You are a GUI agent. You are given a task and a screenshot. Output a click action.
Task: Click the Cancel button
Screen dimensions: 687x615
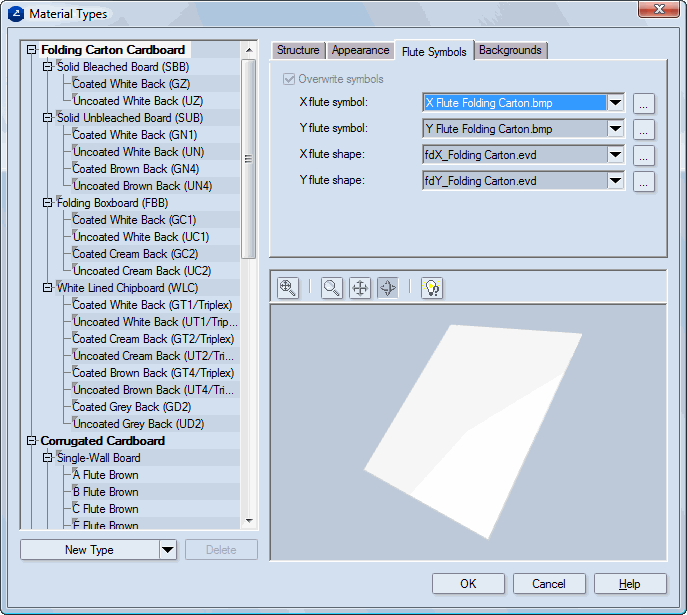click(x=549, y=583)
